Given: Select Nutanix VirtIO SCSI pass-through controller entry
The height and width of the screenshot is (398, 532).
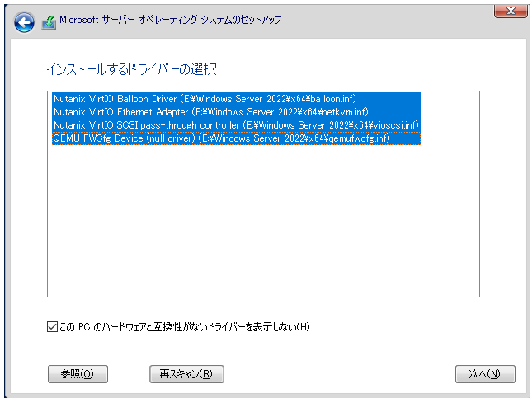Looking at the screenshot, I should pyautogui.click(x=236, y=125).
